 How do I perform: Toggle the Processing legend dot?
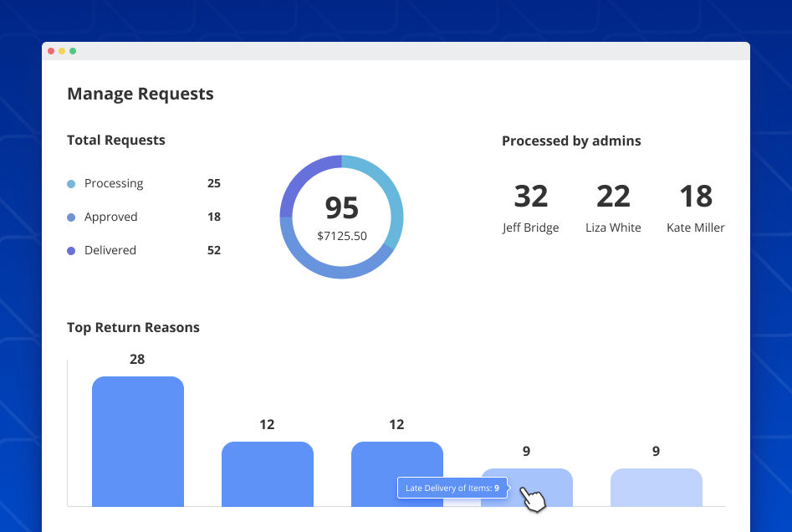pos(71,183)
